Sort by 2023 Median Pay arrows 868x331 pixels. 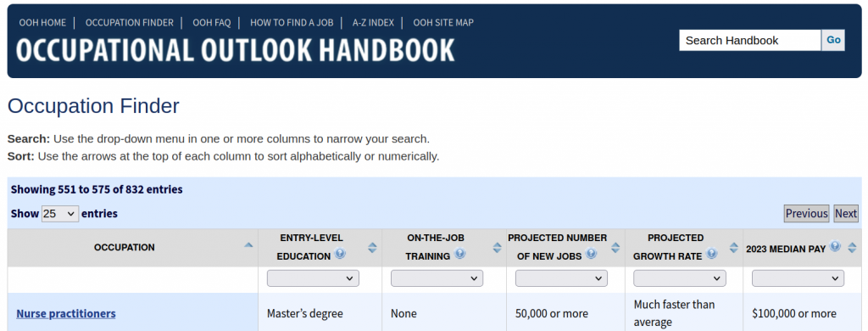(852, 248)
